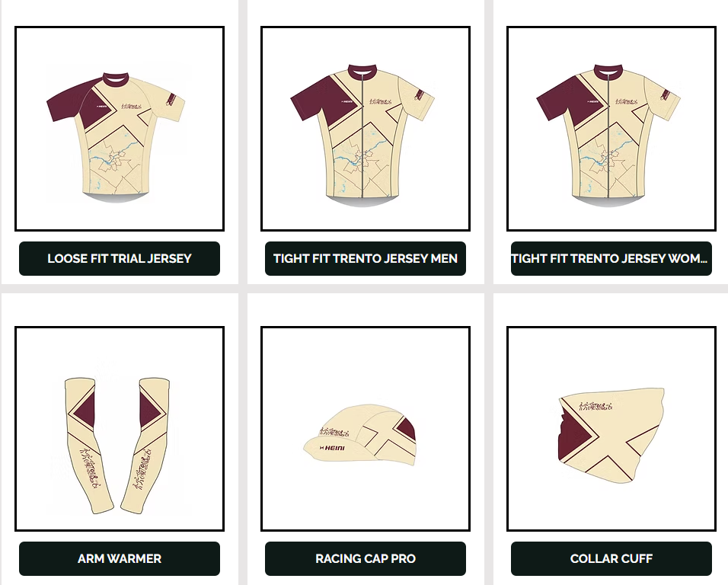The image size is (728, 585).
Task: Open the Arm Warmer product image
Action: pos(120,429)
